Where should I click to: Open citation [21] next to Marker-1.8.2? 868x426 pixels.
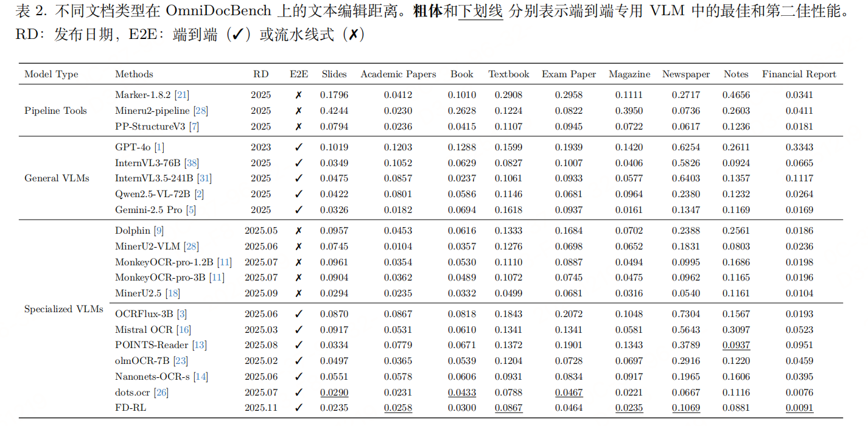coord(181,95)
